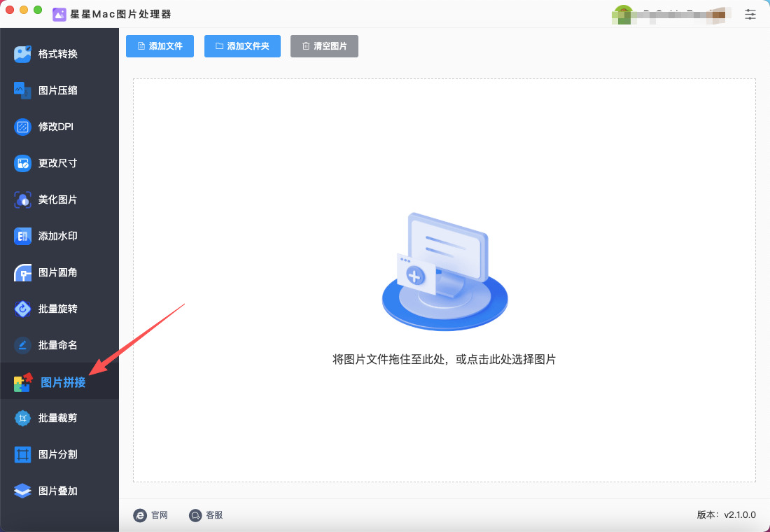
Task: Open the 客服 link text
Action: coord(215,515)
